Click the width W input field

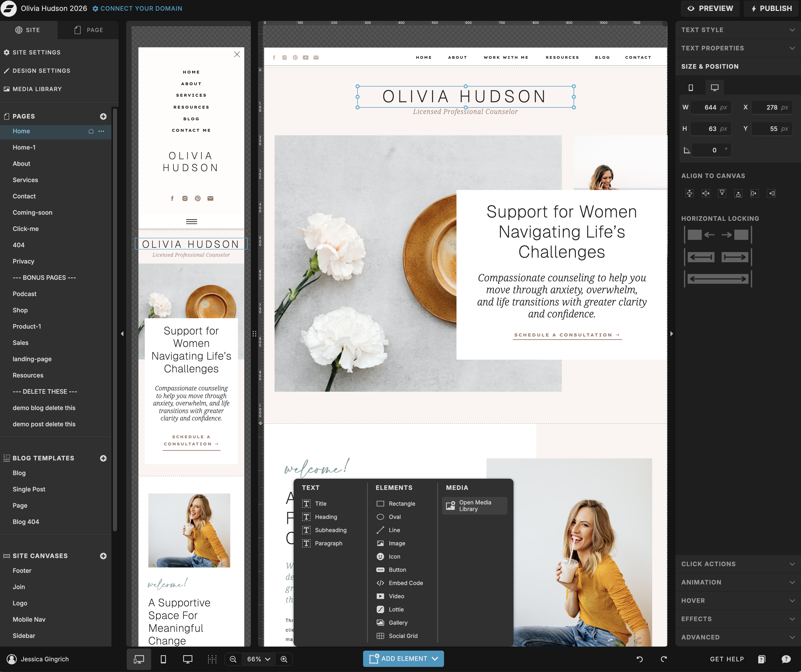point(710,108)
